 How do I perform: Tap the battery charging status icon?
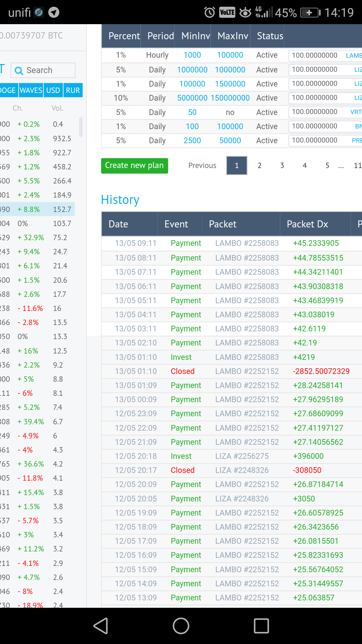310,13
